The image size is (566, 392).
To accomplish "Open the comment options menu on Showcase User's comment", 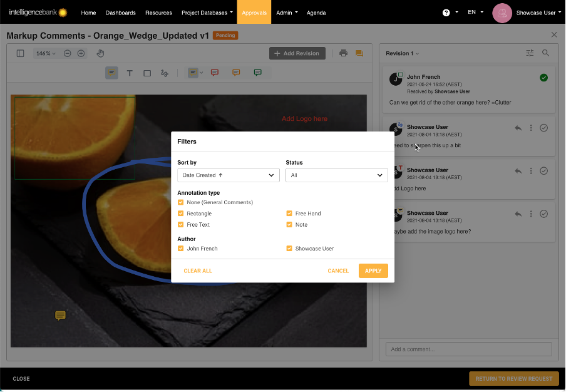I will coord(530,128).
